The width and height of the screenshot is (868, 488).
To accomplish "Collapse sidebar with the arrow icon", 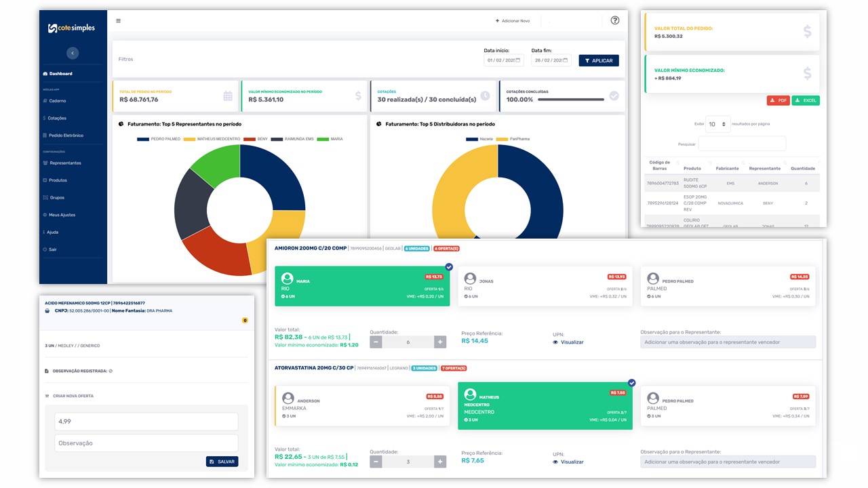I will click(73, 53).
